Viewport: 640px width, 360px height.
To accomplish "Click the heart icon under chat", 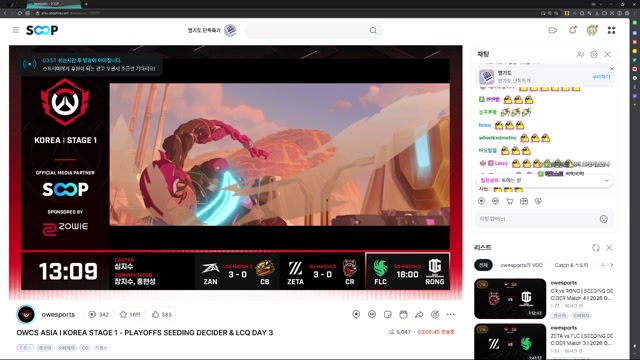I will click(x=538, y=201).
